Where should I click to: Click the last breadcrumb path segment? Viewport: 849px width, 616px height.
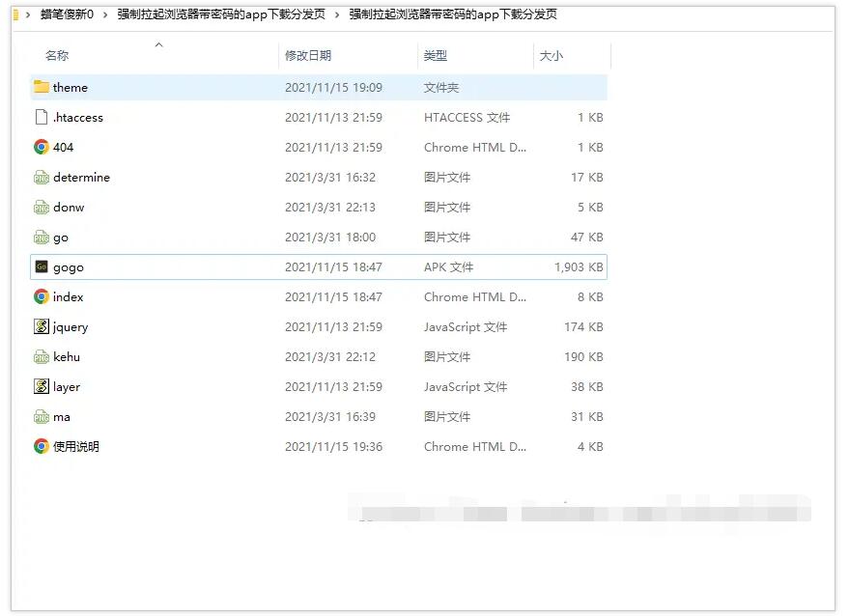(x=452, y=14)
